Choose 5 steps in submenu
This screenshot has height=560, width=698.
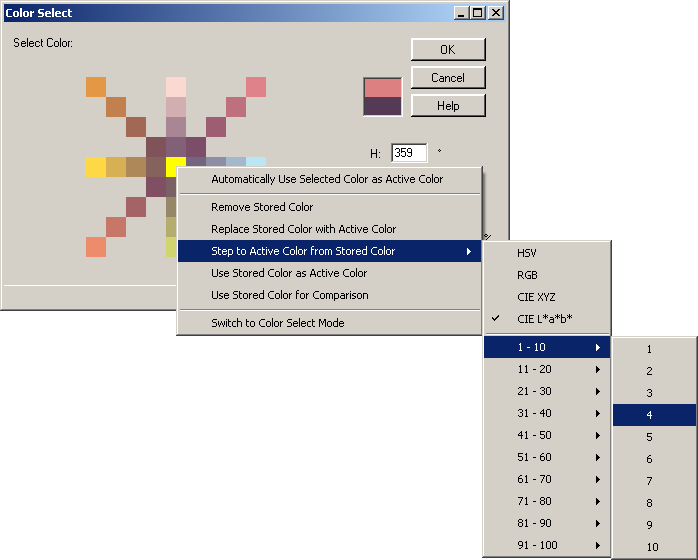tap(654, 437)
